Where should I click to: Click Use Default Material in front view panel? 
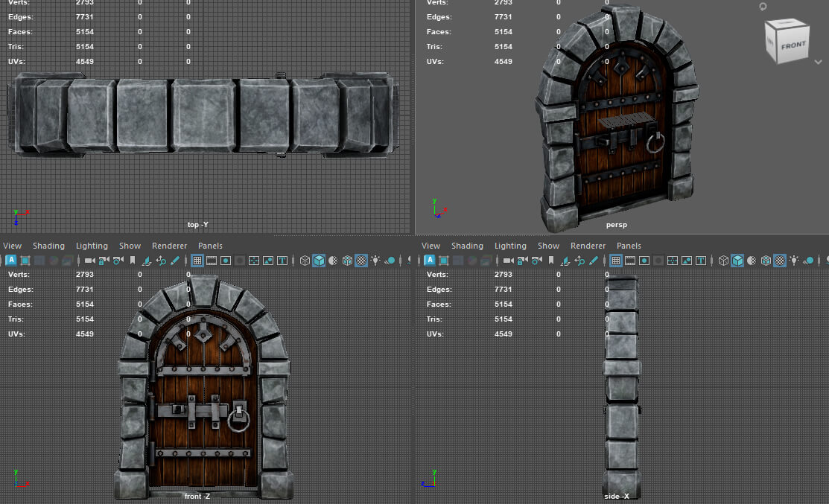tap(333, 261)
